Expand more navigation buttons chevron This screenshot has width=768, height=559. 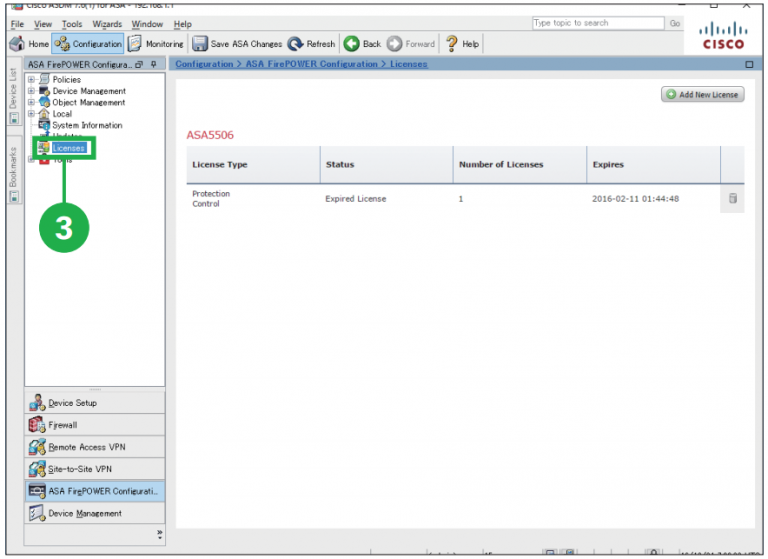pyautogui.click(x=160, y=534)
